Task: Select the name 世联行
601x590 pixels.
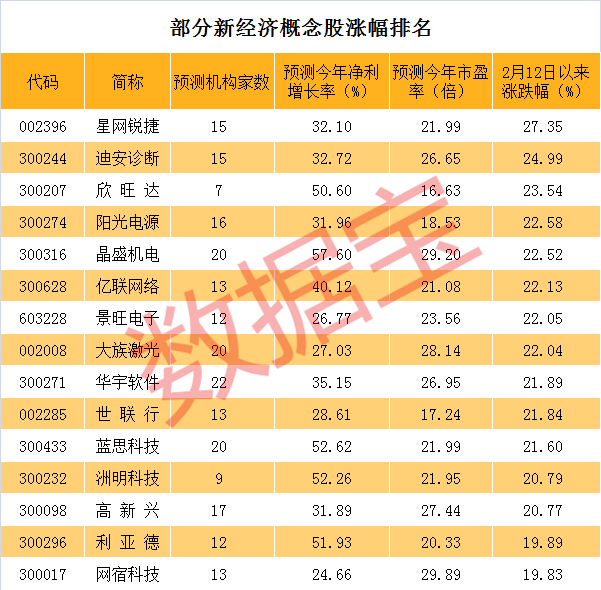Action: click(x=127, y=414)
